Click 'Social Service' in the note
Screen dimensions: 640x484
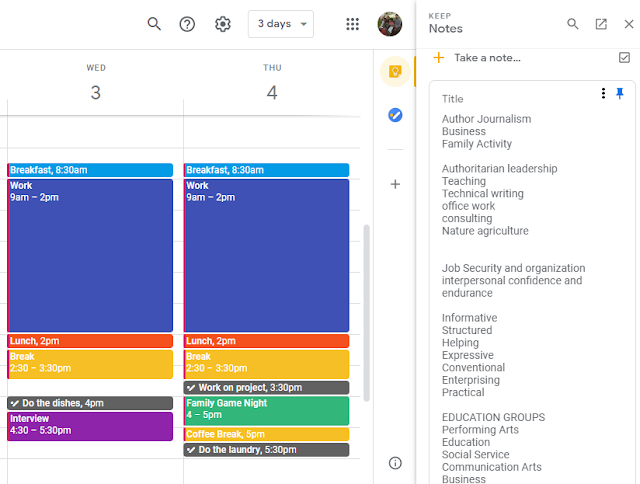476,455
